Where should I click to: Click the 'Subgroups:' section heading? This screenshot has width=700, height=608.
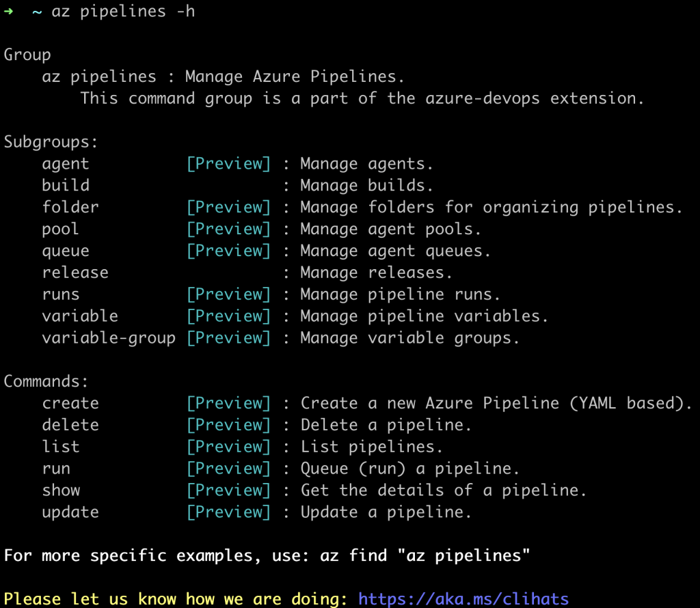point(51,142)
